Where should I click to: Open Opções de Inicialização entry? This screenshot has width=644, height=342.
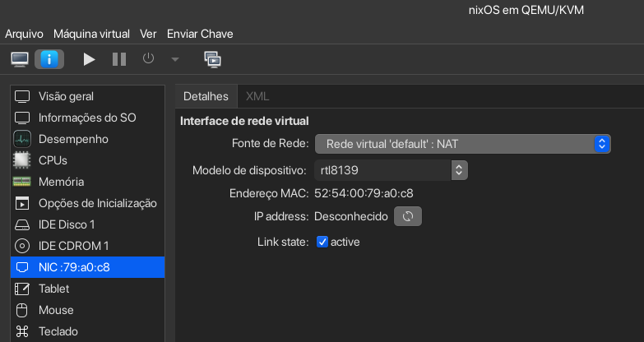pyautogui.click(x=87, y=203)
